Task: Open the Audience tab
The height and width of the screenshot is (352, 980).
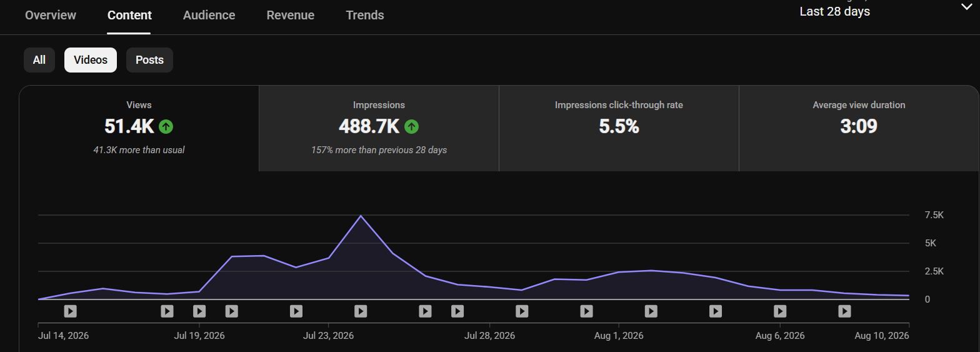Action: tap(209, 15)
